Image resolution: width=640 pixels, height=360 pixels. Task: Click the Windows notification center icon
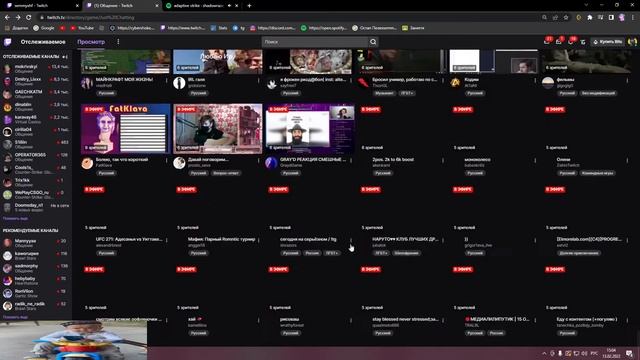coord(629,353)
